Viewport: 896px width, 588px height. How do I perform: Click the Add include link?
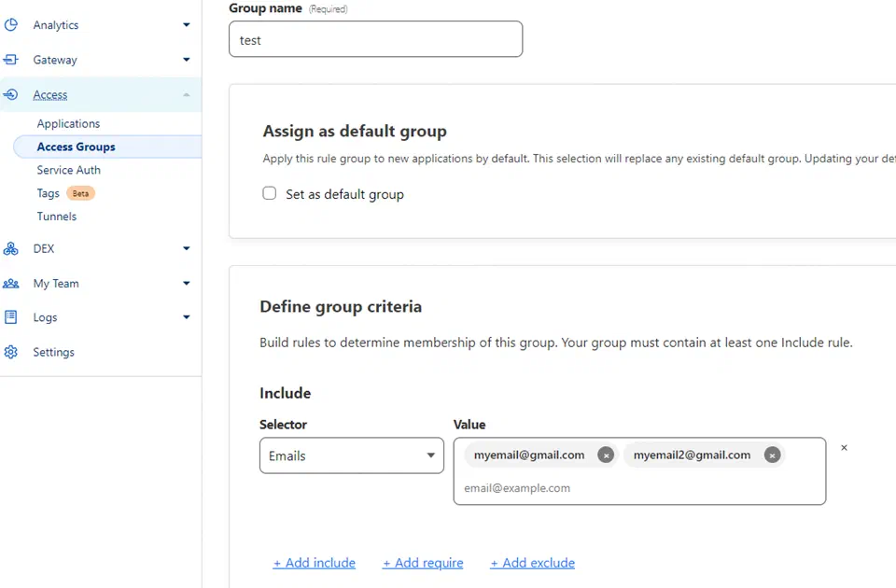pyautogui.click(x=315, y=563)
